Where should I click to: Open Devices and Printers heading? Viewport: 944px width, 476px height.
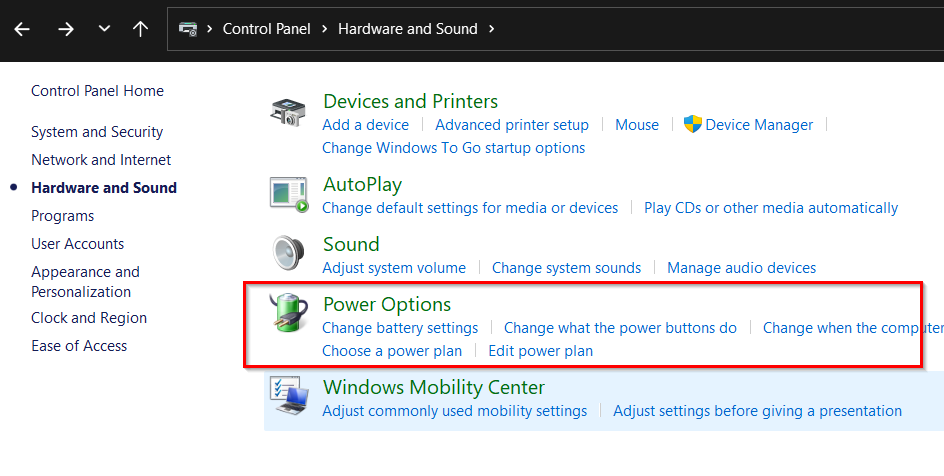pos(411,101)
